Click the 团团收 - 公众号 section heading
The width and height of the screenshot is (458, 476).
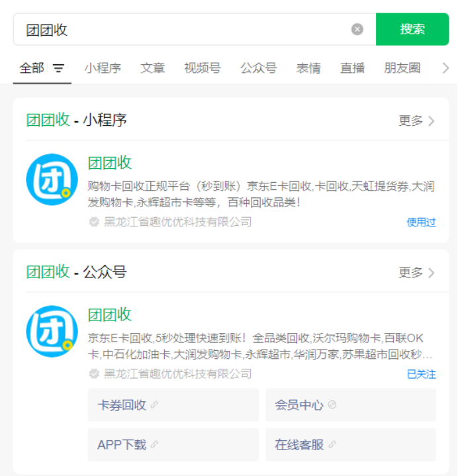coord(77,271)
